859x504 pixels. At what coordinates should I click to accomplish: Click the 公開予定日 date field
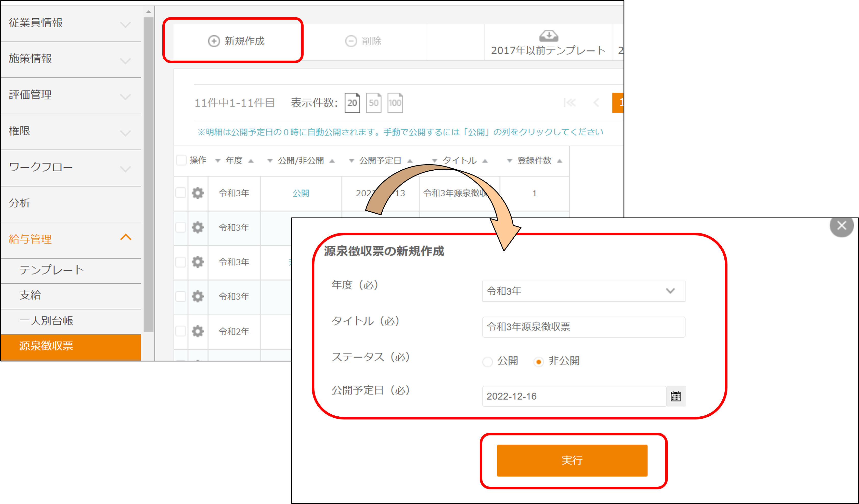click(574, 396)
